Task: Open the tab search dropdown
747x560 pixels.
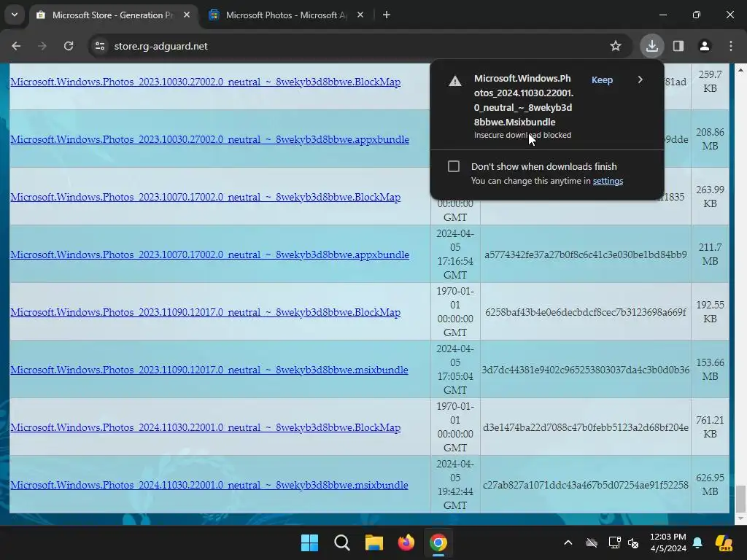Action: click(x=15, y=15)
